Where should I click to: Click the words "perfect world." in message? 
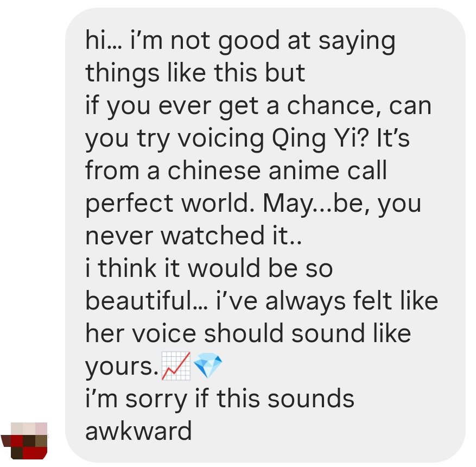click(170, 204)
